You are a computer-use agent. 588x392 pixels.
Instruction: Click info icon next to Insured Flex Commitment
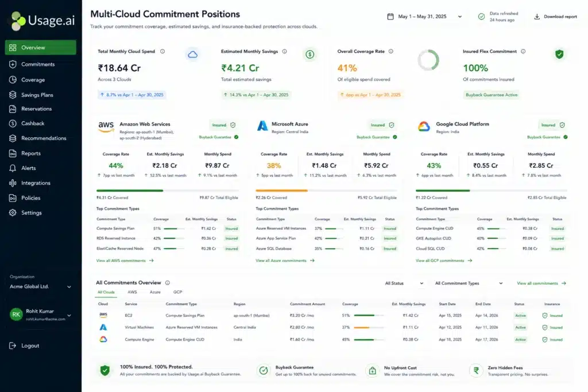tap(523, 51)
